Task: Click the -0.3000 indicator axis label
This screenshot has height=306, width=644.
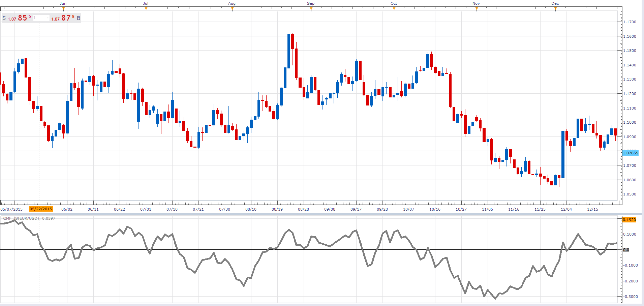Action: pos(630,297)
